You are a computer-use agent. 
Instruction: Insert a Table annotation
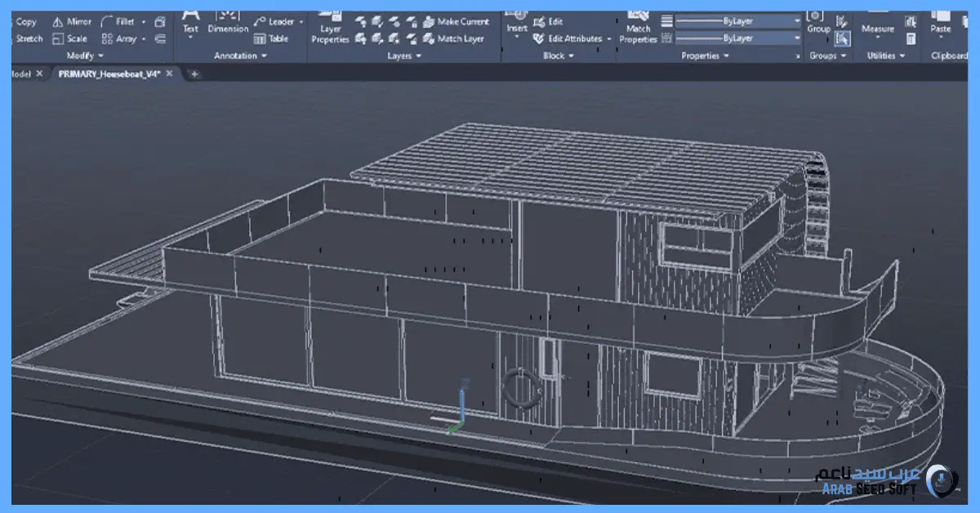(271, 38)
